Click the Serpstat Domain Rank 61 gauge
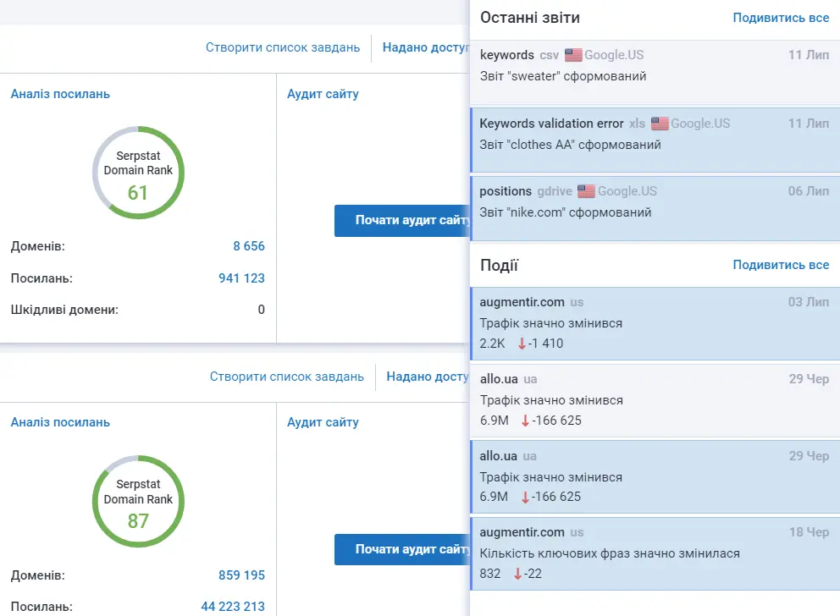 click(138, 172)
